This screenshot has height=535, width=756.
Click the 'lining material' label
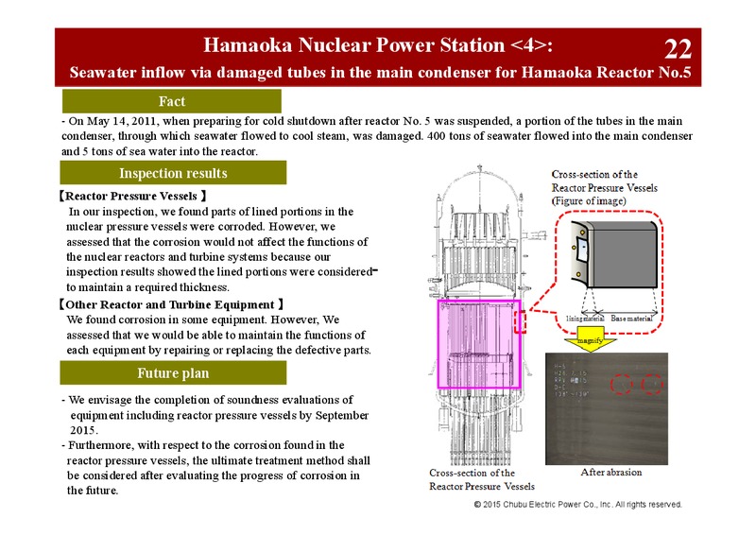coord(585,319)
